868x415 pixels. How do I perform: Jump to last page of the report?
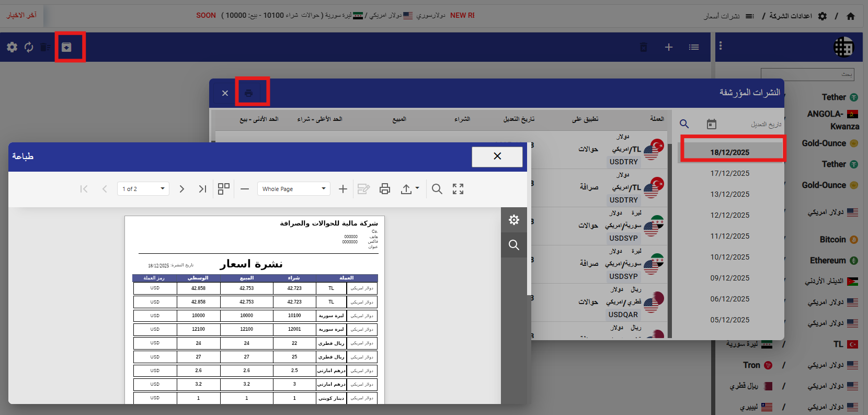pyautogui.click(x=202, y=189)
